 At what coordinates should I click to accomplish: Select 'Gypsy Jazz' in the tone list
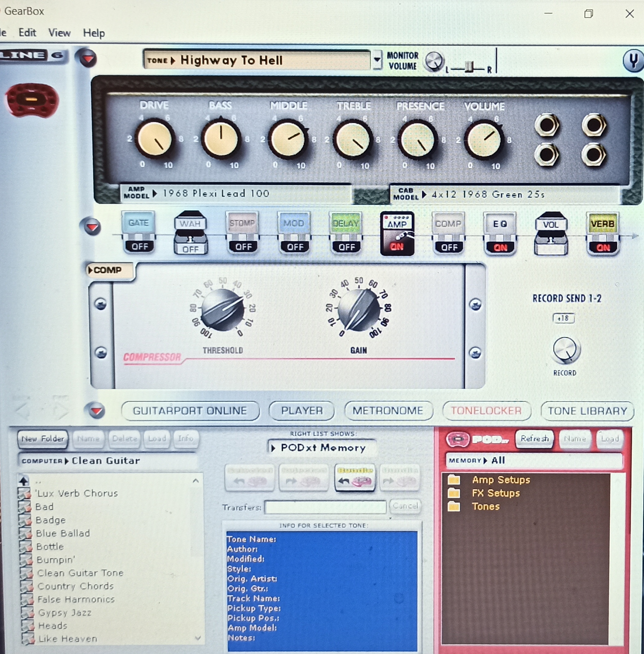tap(64, 612)
